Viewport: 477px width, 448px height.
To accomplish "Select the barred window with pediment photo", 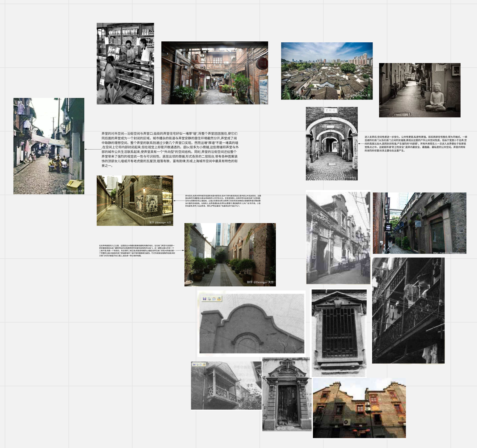I will 339,333.
